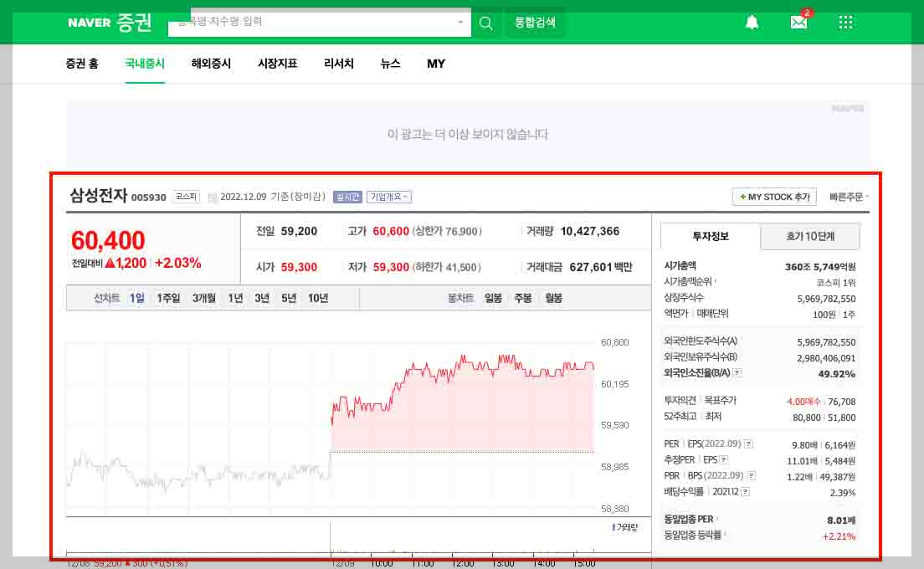Click the 동일업종 등락률 label
The width and height of the screenshot is (924, 569).
[692, 535]
